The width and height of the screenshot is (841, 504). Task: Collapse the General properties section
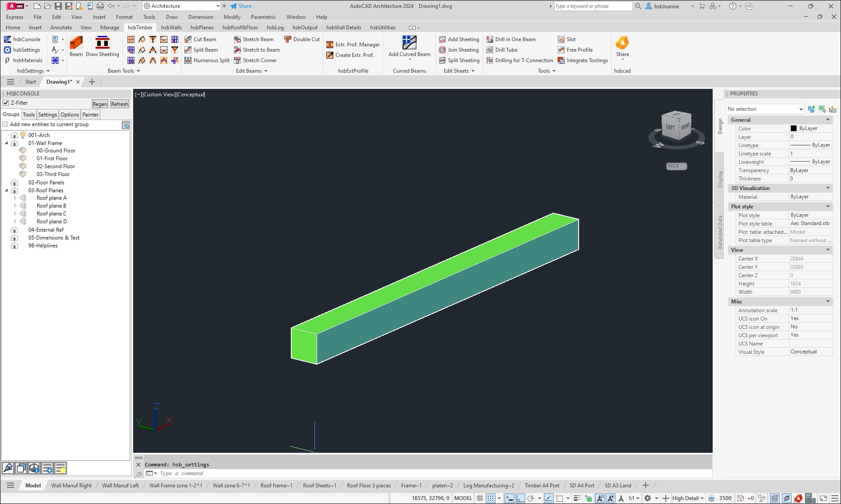coord(828,120)
